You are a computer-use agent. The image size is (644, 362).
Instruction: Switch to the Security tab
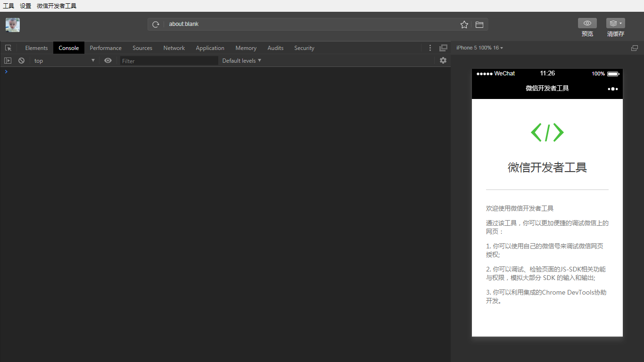(304, 48)
